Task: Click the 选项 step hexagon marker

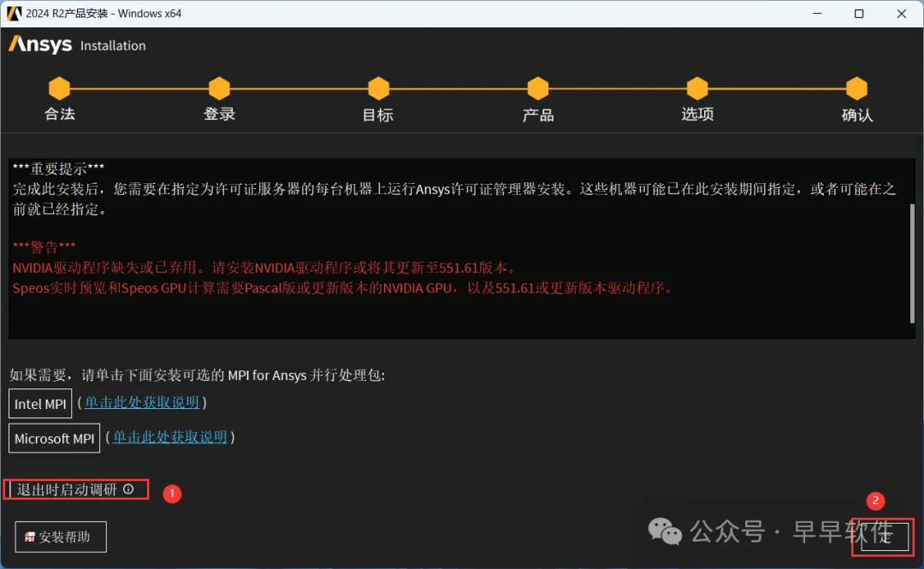Action: (697, 88)
